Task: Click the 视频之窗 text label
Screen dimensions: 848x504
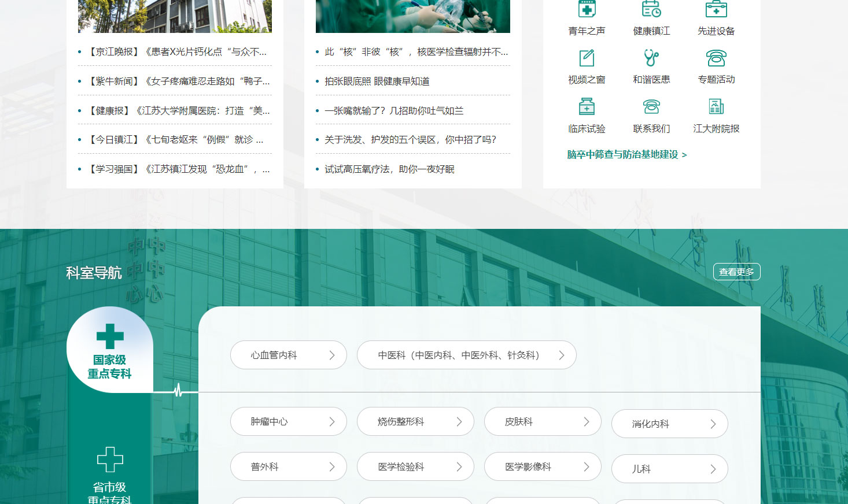Action: 587,79
